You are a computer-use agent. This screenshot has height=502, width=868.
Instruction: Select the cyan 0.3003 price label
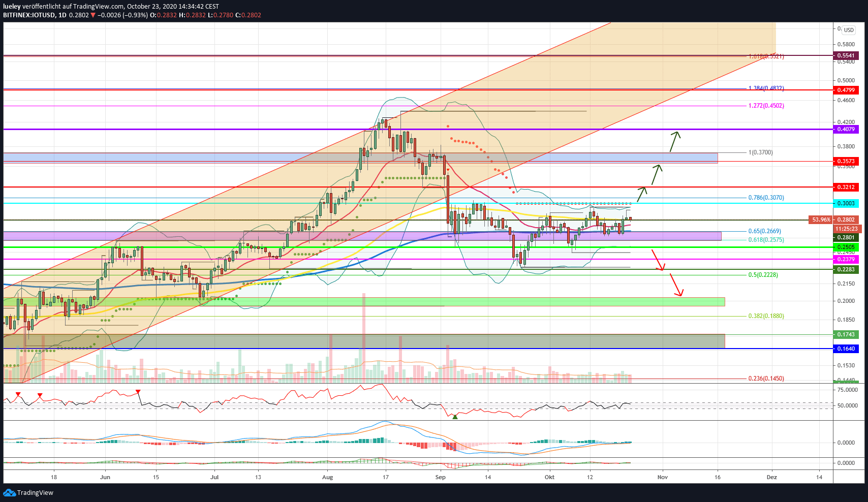pyautogui.click(x=846, y=203)
